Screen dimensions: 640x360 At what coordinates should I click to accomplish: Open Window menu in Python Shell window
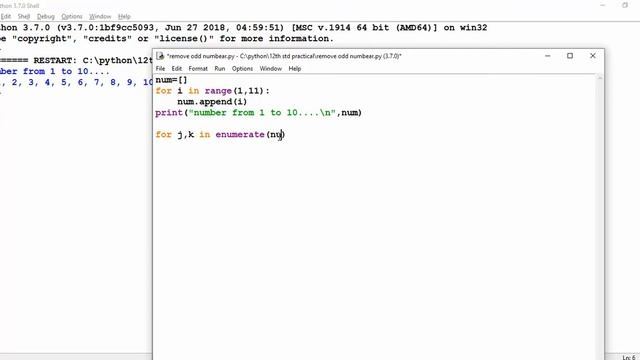100,16
